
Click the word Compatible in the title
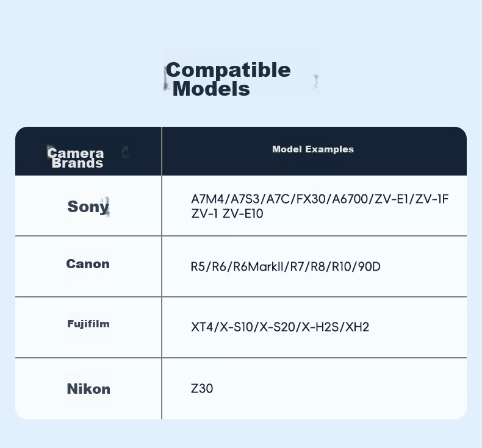pos(228,70)
